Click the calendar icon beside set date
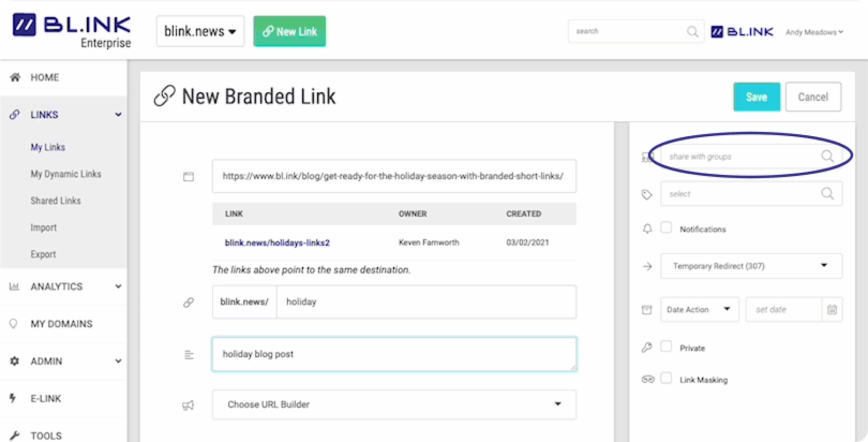This screenshot has height=442, width=868. (832, 310)
